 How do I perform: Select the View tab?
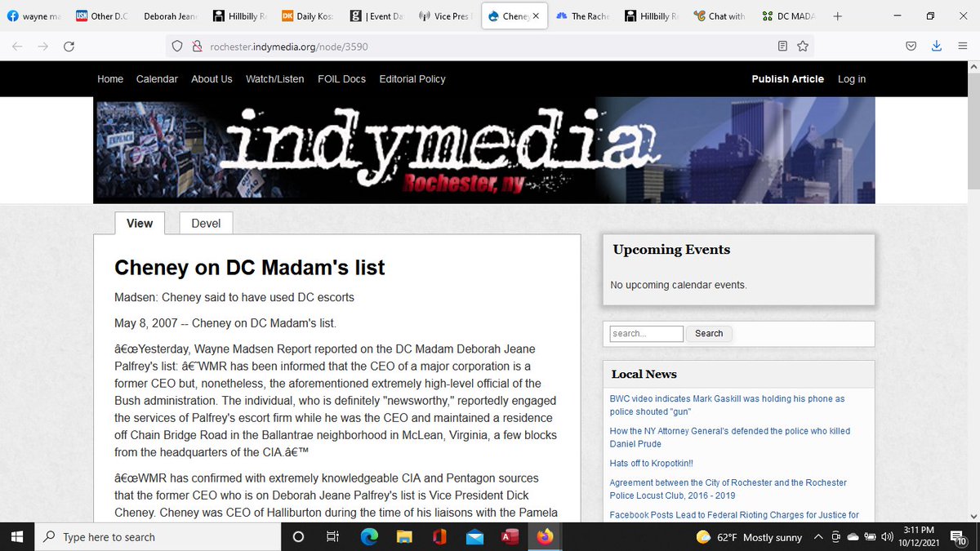pos(140,223)
